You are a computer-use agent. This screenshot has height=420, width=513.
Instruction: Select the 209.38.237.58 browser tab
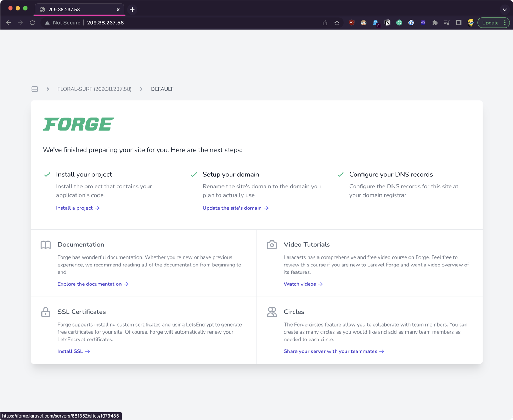78,10
